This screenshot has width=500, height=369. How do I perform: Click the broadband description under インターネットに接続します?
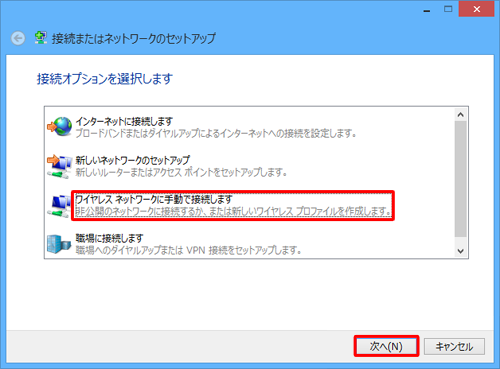pyautogui.click(x=216, y=133)
